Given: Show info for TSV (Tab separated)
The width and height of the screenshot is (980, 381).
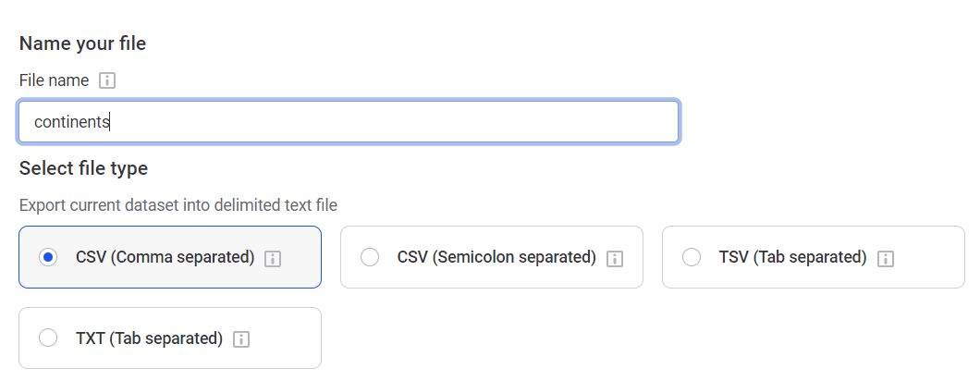Looking at the screenshot, I should point(886,258).
